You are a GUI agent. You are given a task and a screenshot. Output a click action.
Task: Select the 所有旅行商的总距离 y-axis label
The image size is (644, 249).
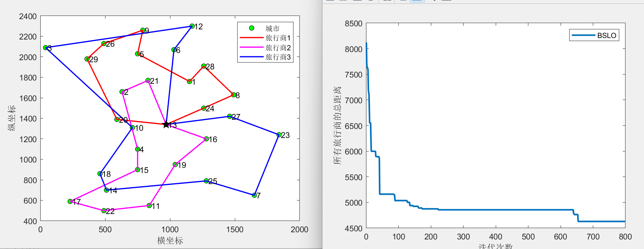pos(337,125)
